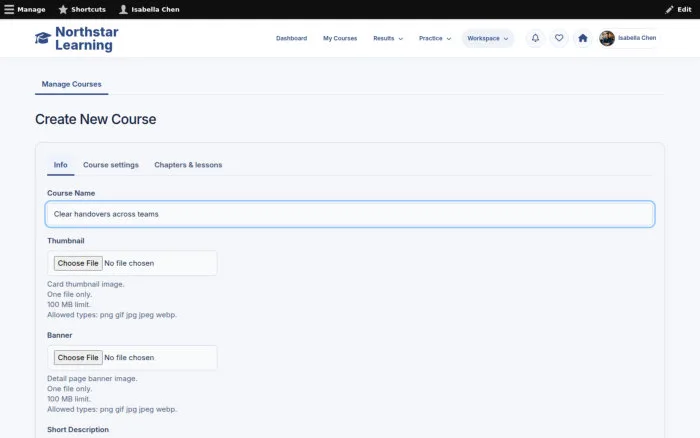Click 'Detail page banner image.' help text
The height and width of the screenshot is (438, 700).
pos(92,379)
